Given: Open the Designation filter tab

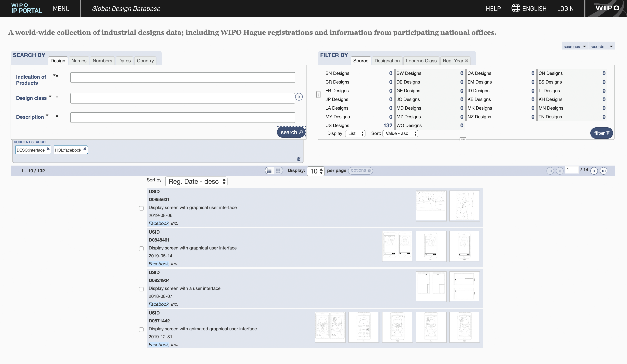Looking at the screenshot, I should [x=387, y=61].
